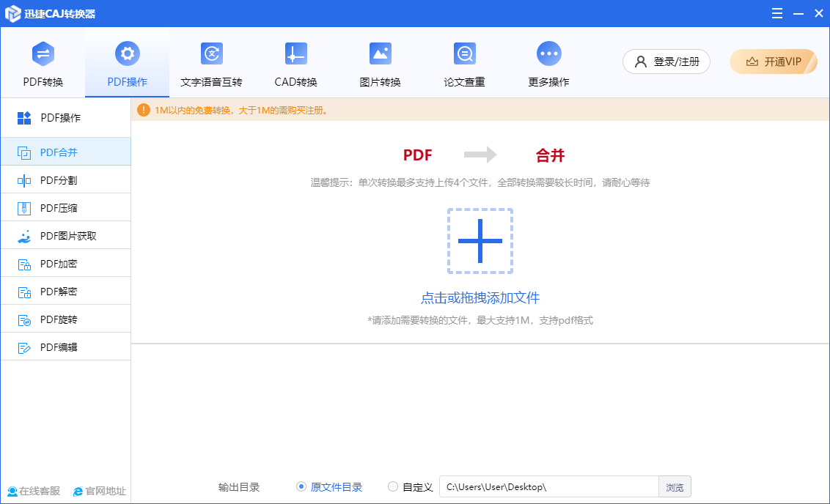Select the 文字语音互转 icon
This screenshot has height=504, width=830.
211,54
